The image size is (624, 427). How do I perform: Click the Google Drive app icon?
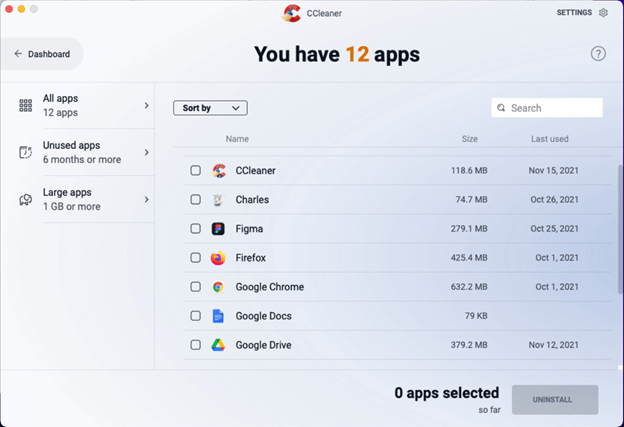pos(218,345)
